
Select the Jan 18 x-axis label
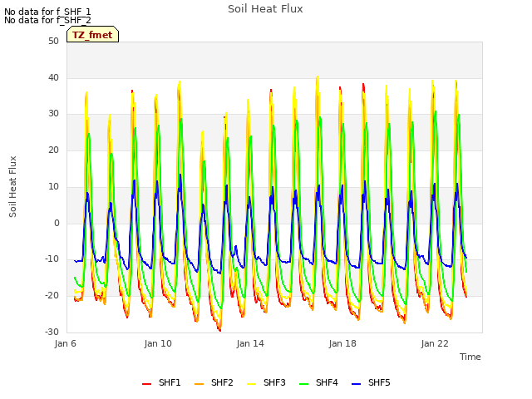pos(342,343)
